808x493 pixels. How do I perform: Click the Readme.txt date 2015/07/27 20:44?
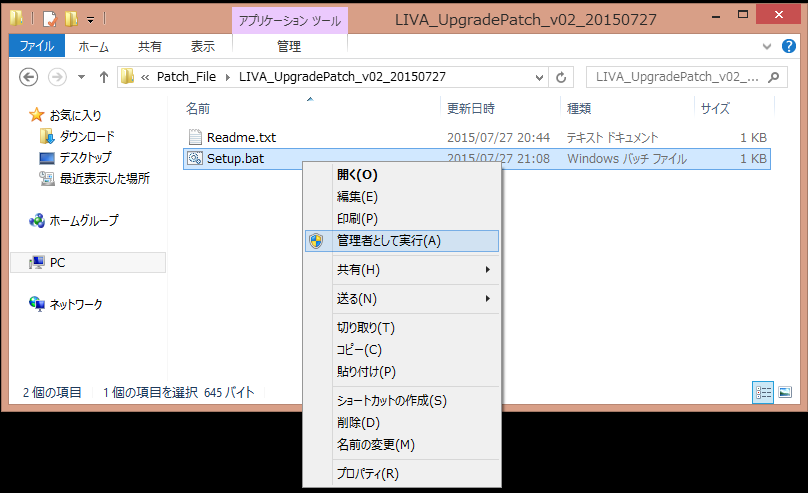click(x=498, y=138)
